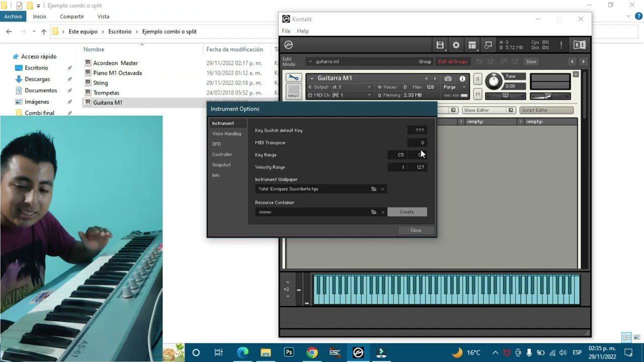Screen dimensions: 644x362
Task: Clear the Resource Container with its x icon
Action: click(x=382, y=212)
